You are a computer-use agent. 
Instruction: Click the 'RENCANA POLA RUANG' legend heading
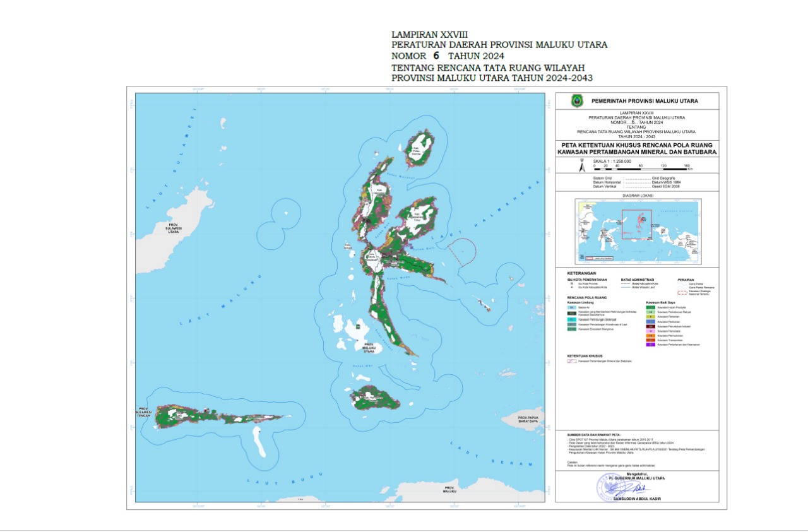point(587,297)
